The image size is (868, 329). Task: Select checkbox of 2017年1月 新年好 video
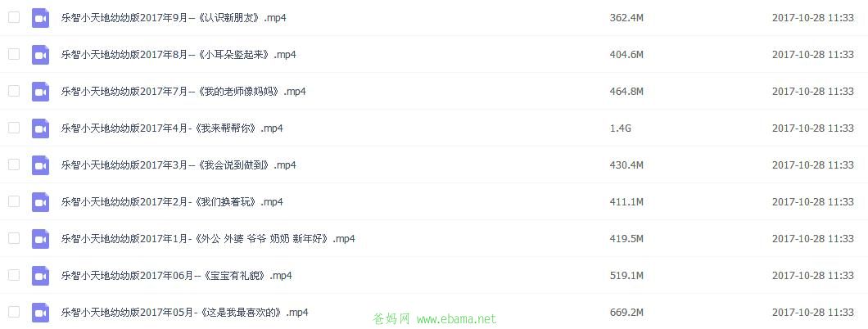pos(14,238)
